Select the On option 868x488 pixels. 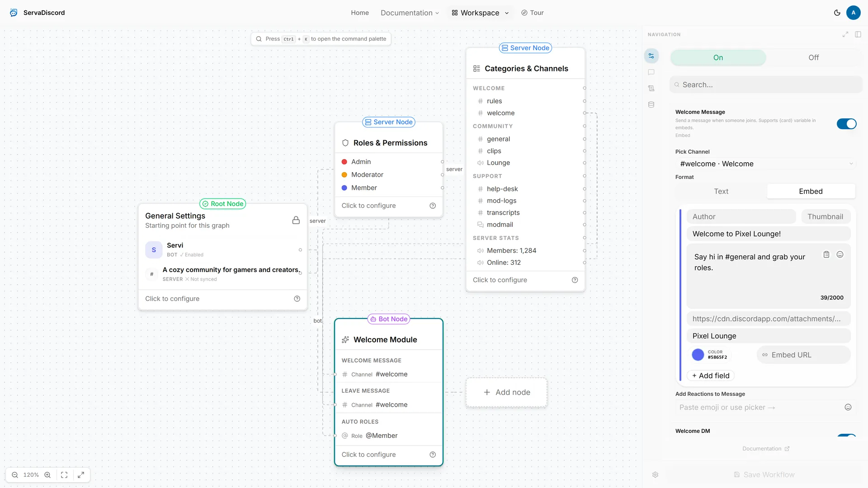tap(718, 57)
